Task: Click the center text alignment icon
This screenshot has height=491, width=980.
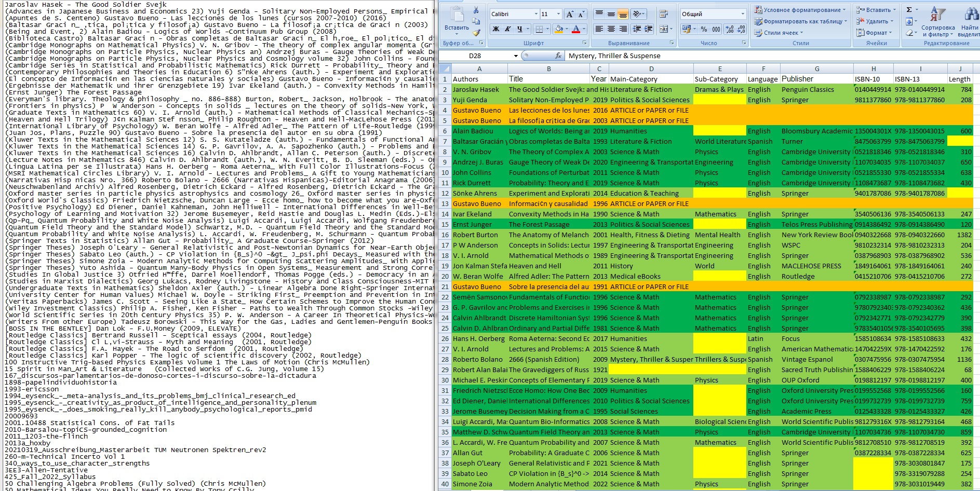Action: click(x=611, y=29)
